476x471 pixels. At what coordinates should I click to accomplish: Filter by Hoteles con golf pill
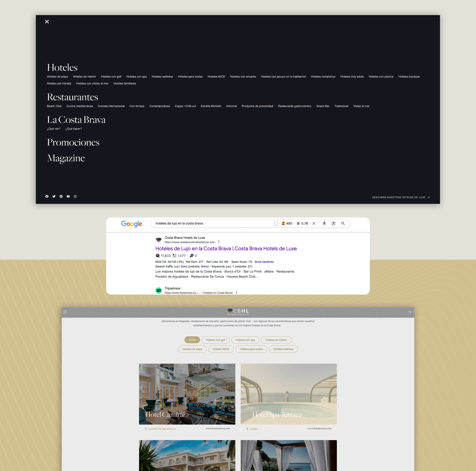tap(216, 340)
